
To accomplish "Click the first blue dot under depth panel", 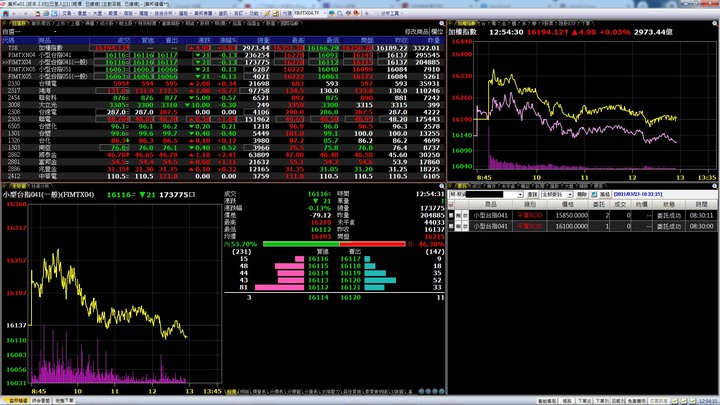I will [421, 392].
